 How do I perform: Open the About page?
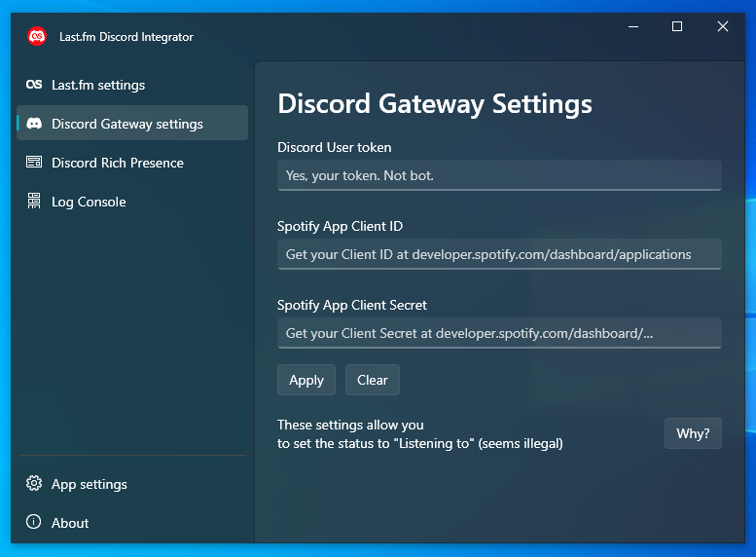(x=132, y=523)
